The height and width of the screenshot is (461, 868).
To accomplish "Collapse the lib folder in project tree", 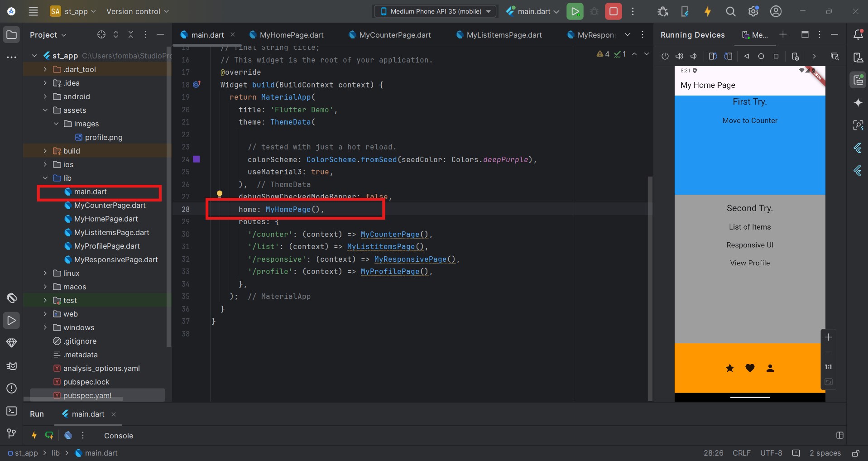I will [x=45, y=178].
